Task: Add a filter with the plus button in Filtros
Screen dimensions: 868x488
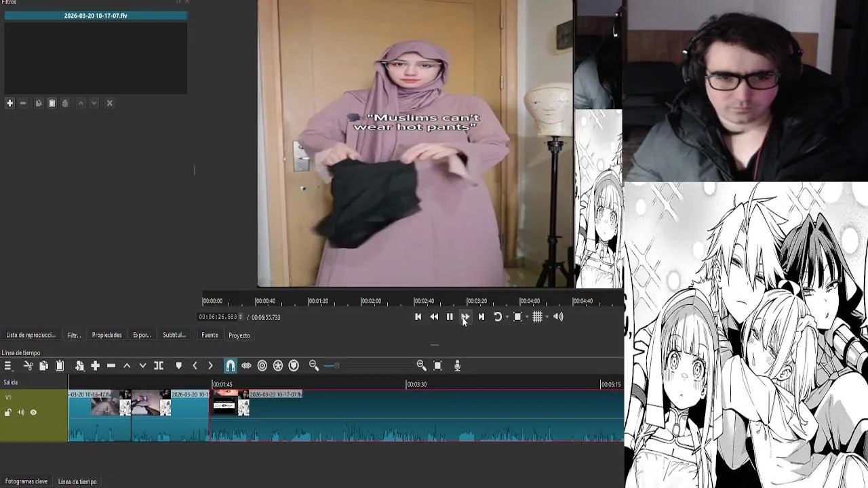Action: tap(9, 103)
